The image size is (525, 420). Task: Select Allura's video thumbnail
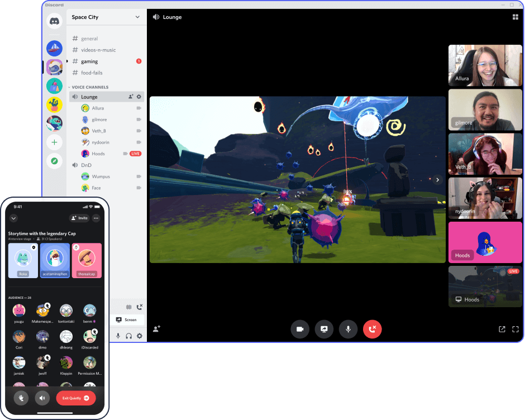[x=485, y=65]
